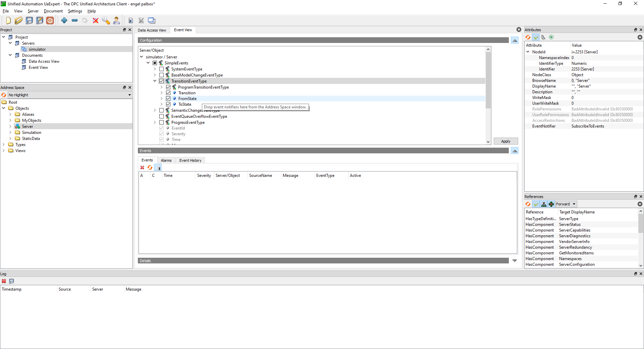644x349 pixels.
Task: Switch to the Alarms tab
Action: (166, 160)
